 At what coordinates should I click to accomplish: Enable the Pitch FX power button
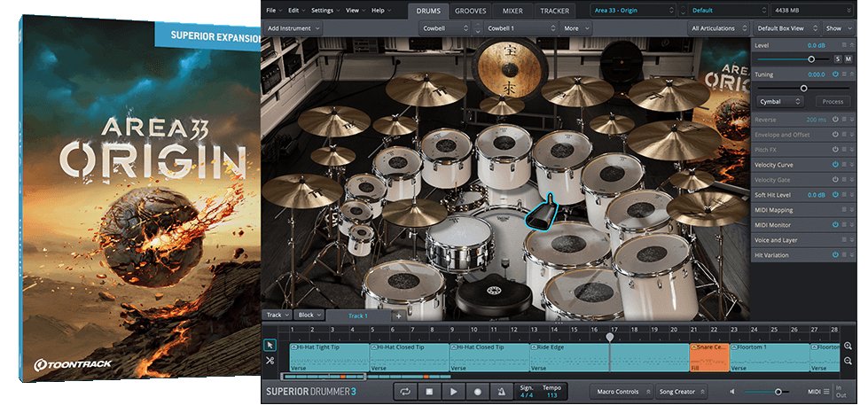point(835,150)
